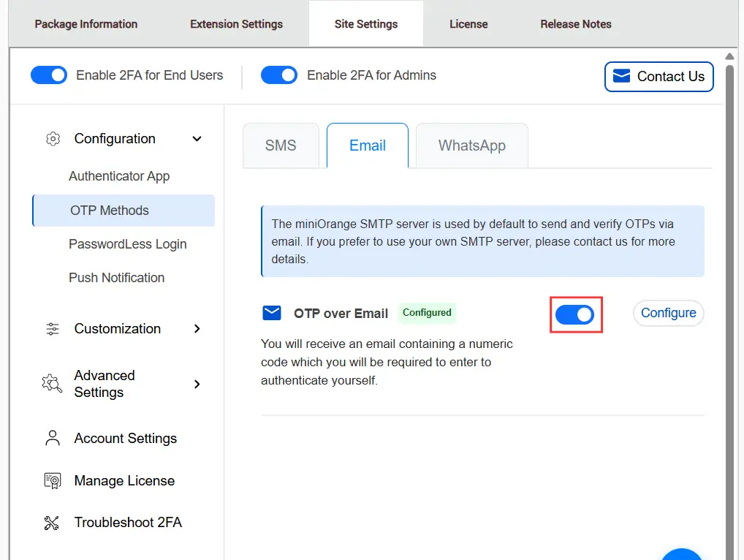Click the Manage License certificate icon
Image resolution: width=744 pixels, height=560 pixels.
(52, 480)
